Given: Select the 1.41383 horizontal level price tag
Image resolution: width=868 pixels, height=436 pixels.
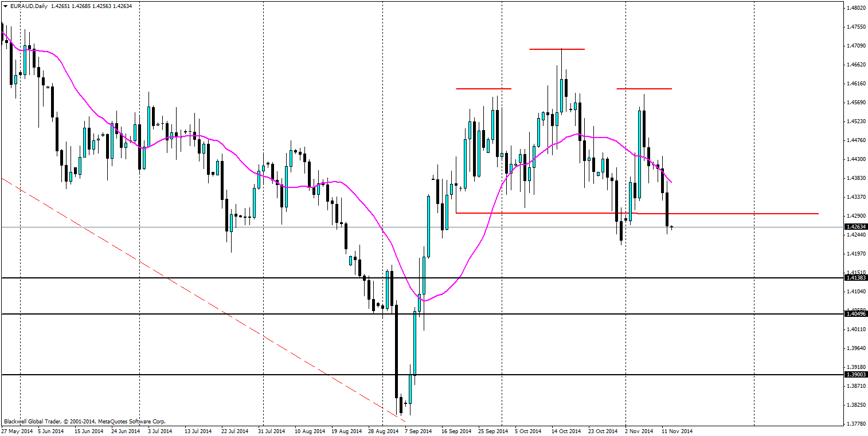Looking at the screenshot, I should [x=855, y=278].
